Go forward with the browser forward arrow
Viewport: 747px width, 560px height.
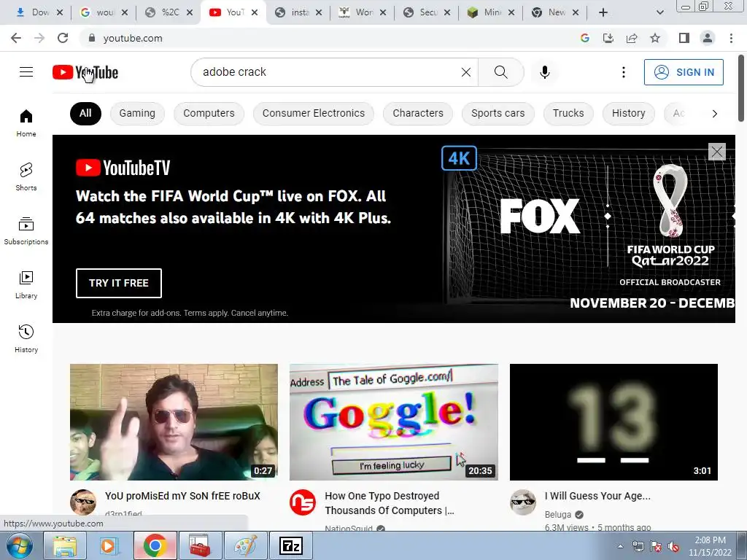coord(39,38)
